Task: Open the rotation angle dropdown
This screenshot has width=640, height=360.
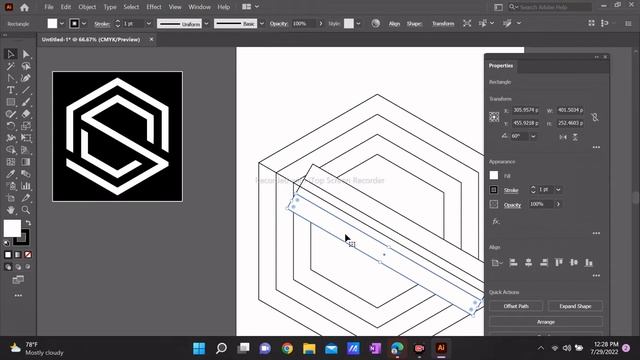Action: [533, 137]
